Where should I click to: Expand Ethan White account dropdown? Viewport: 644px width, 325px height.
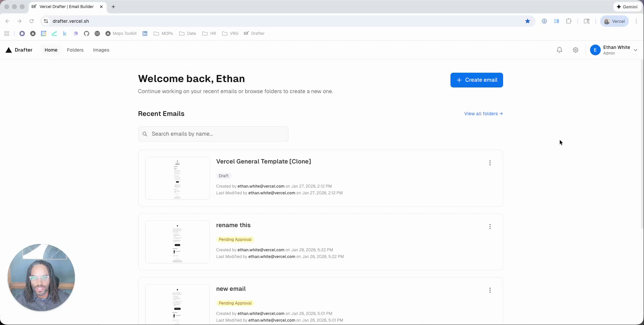point(635,50)
